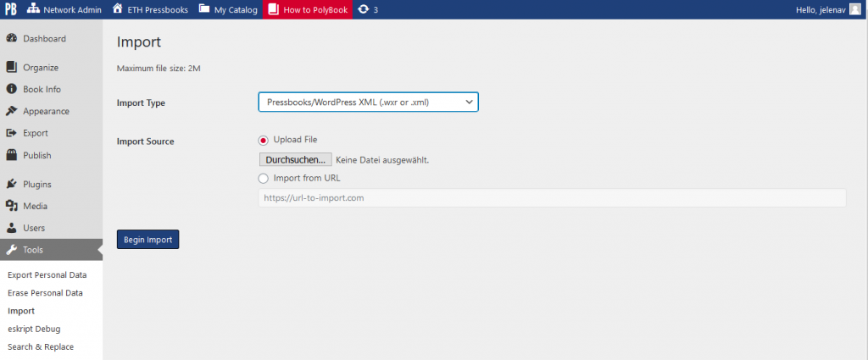Click the Media icon in sidebar
The height and width of the screenshot is (360, 868).
pyautogui.click(x=11, y=207)
